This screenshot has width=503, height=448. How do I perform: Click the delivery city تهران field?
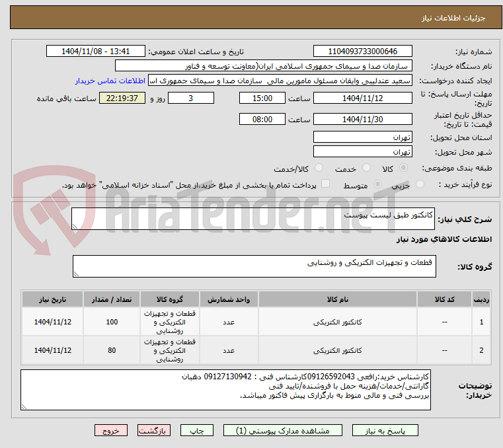click(362, 152)
